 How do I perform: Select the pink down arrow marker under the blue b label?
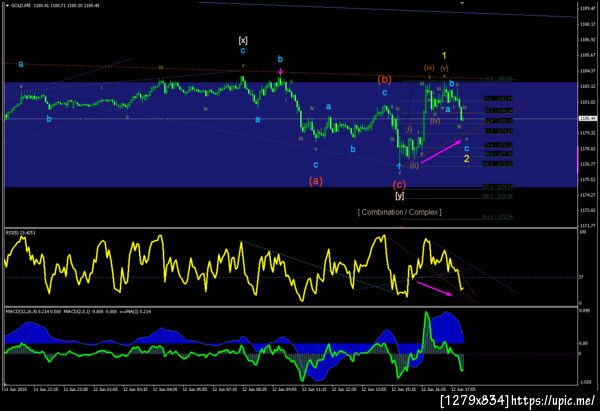(x=280, y=72)
